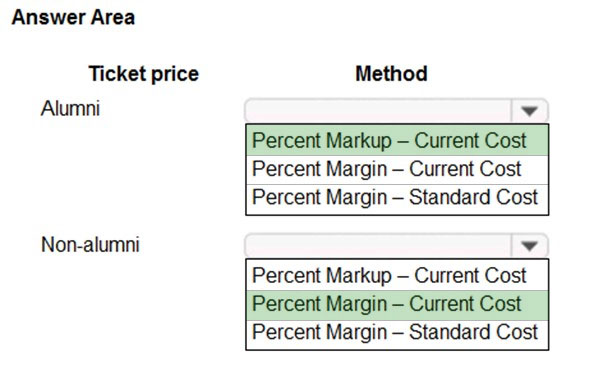Open the Alumni method dropdown arrow
This screenshot has height=388, width=594.
[x=529, y=111]
